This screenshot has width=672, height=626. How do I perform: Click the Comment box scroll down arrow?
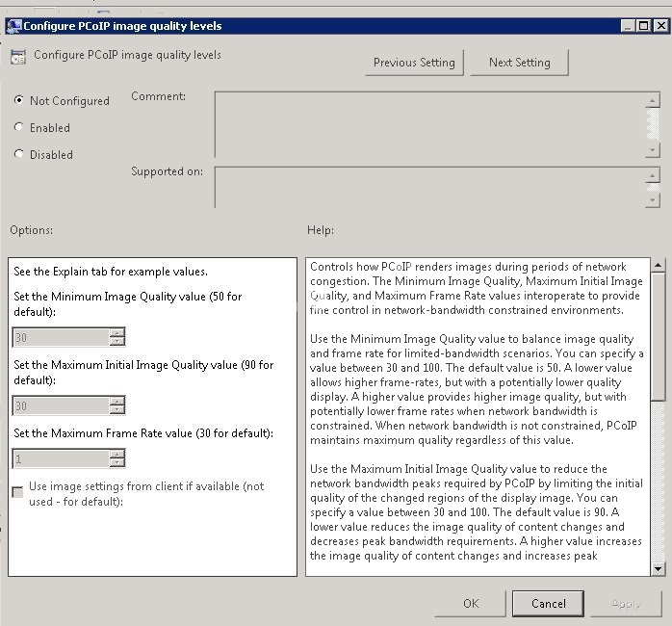[x=653, y=150]
